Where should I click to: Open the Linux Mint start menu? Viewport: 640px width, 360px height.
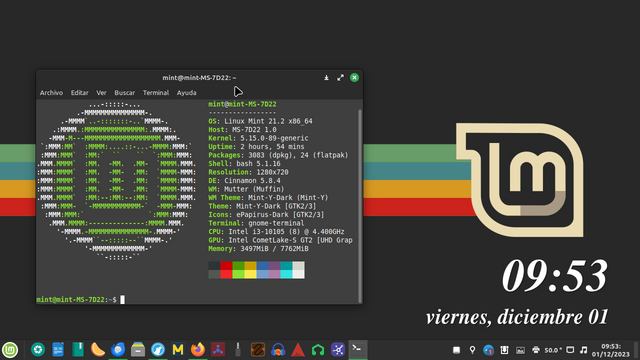coord(10,350)
